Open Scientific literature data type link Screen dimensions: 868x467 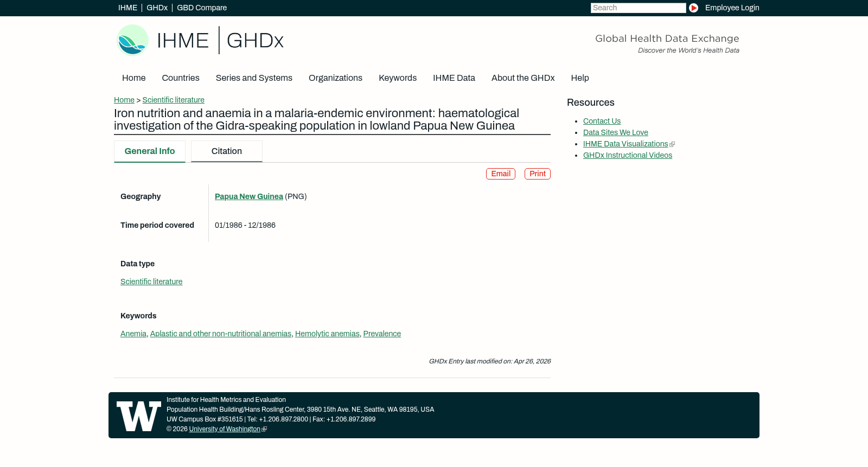click(x=151, y=282)
